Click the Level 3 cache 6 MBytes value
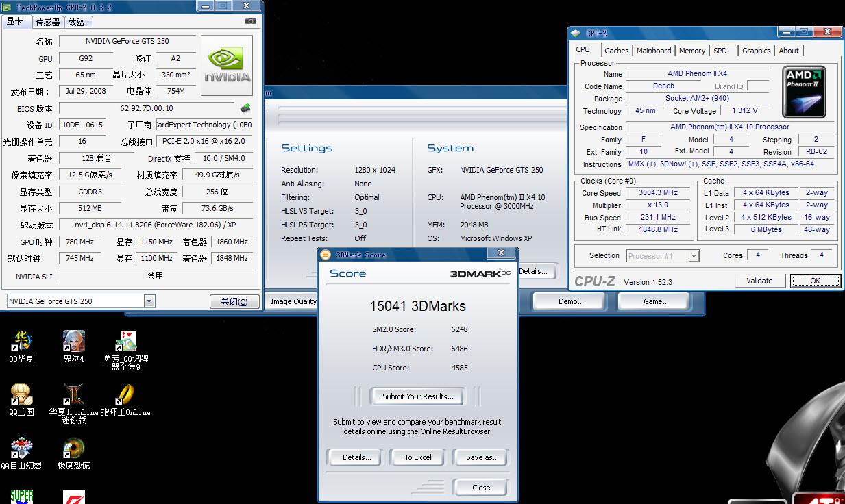Screen dimensions: 845x504 click(766, 230)
